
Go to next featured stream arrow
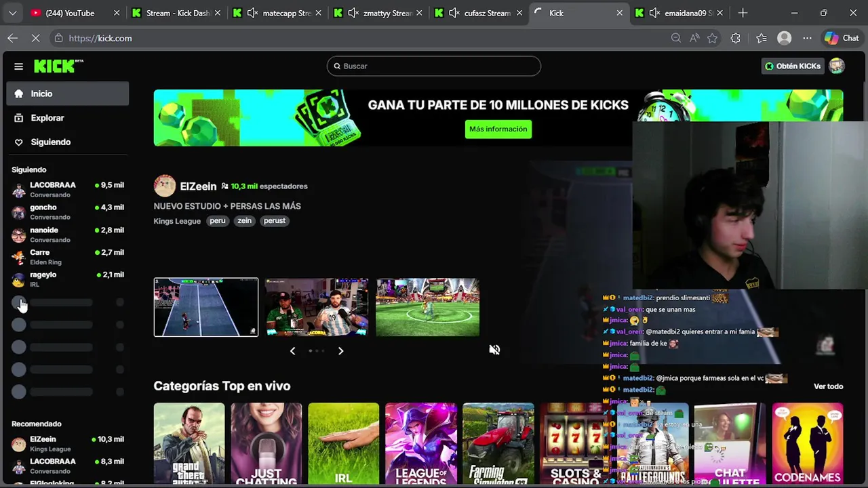point(340,350)
